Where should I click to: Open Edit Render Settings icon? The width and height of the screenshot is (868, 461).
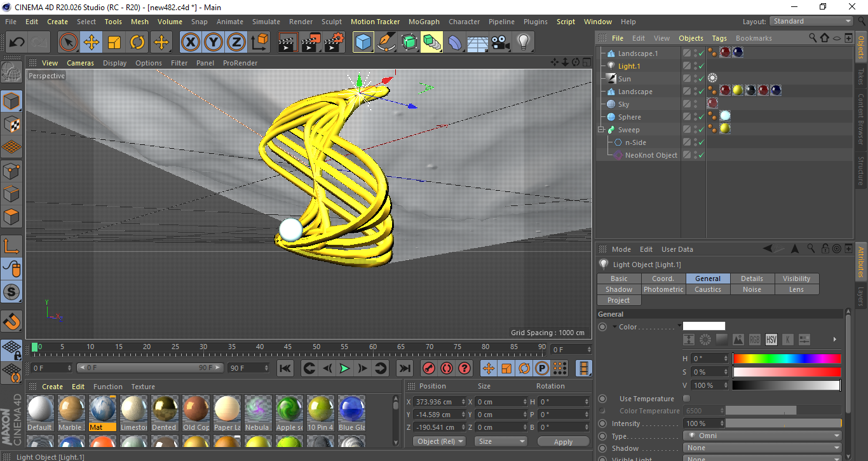334,43
